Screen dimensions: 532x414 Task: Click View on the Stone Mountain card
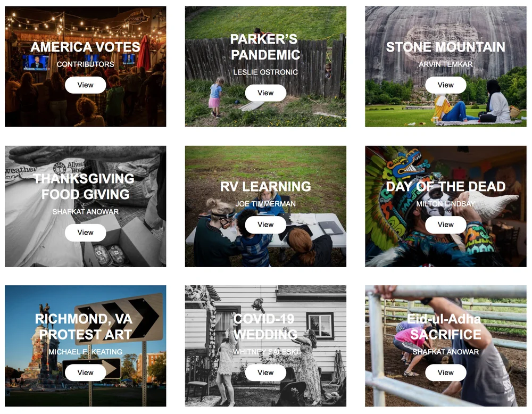(x=445, y=85)
